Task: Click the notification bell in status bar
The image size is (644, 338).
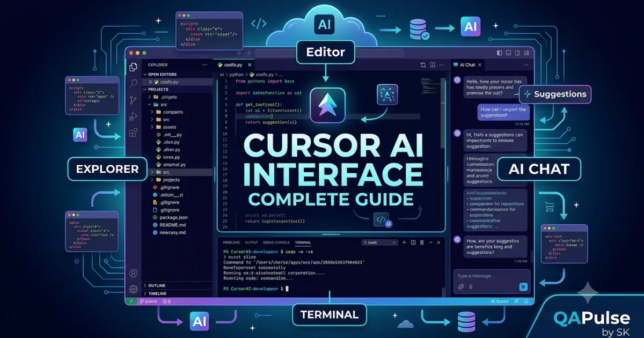Action: 526,302
